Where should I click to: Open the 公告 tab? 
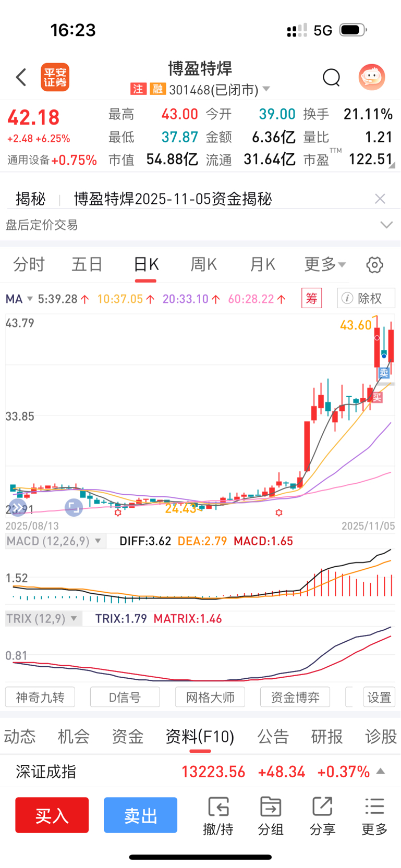pyautogui.click(x=274, y=736)
